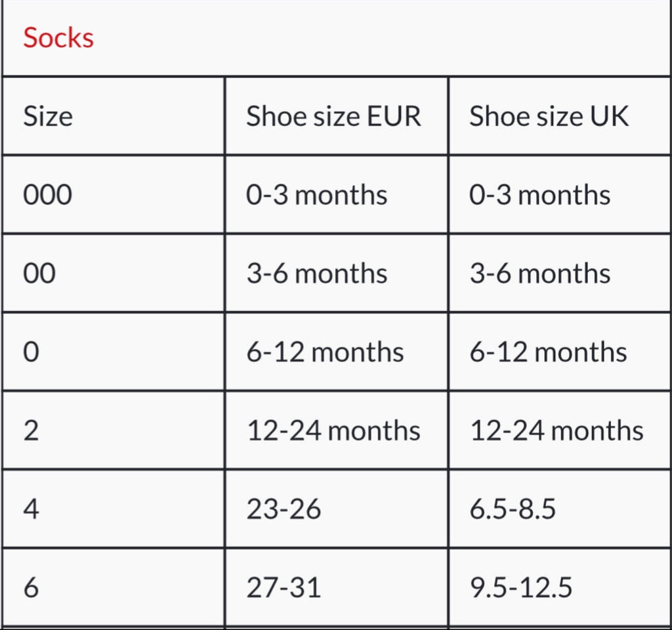Click the Shoe size UK header
Viewport: 672px width, 630px height.
point(549,116)
